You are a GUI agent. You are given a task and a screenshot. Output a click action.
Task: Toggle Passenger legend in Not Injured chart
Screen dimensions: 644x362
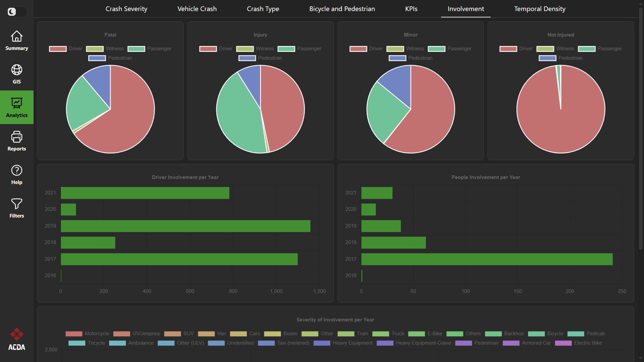tap(600, 49)
